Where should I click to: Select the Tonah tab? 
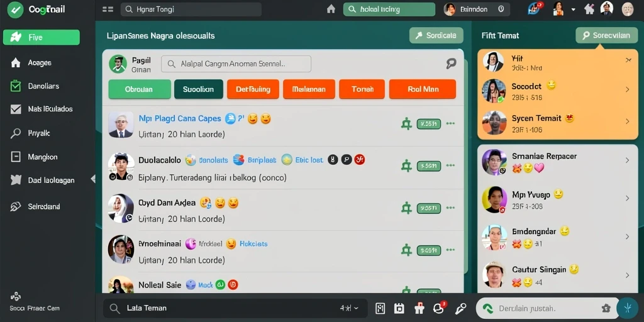point(362,89)
